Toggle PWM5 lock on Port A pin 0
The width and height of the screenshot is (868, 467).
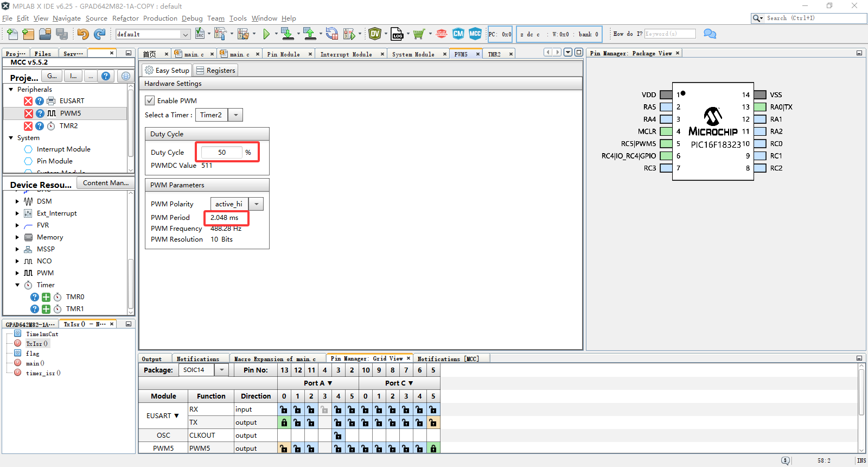pyautogui.click(x=284, y=449)
